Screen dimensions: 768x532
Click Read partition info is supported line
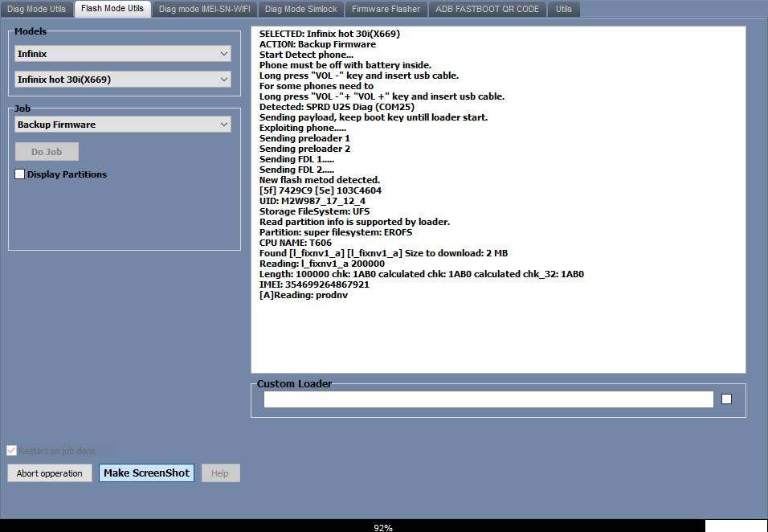click(354, 222)
